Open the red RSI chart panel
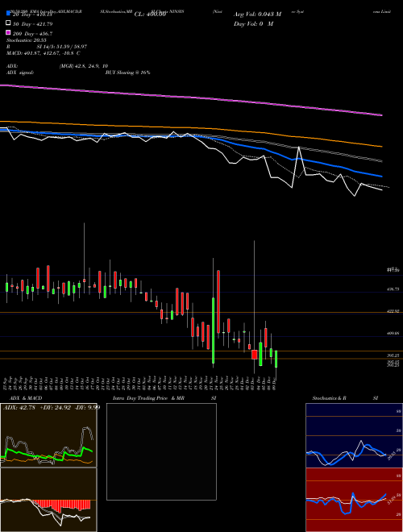Screen dimensions: 403x532 [x=354, y=500]
